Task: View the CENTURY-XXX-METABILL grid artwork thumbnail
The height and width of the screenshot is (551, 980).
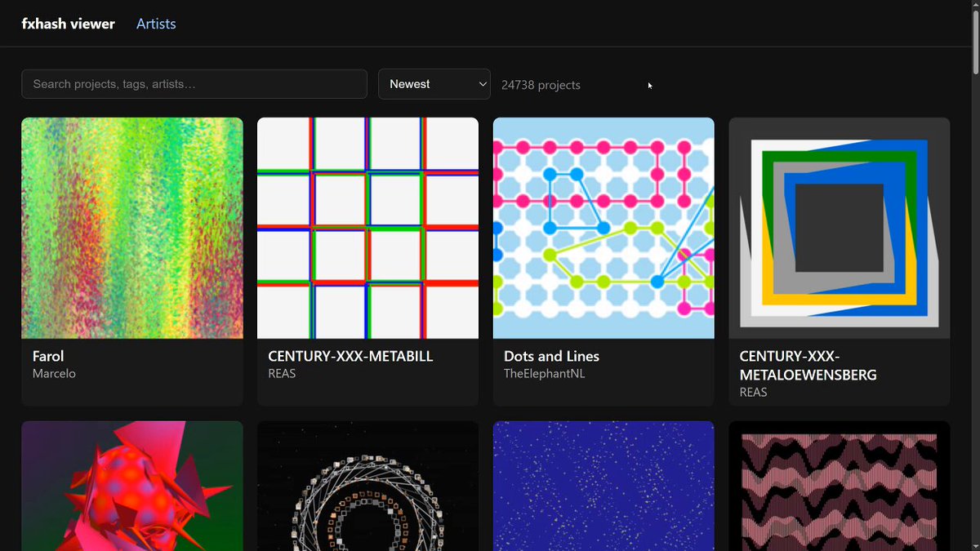Action: [368, 228]
